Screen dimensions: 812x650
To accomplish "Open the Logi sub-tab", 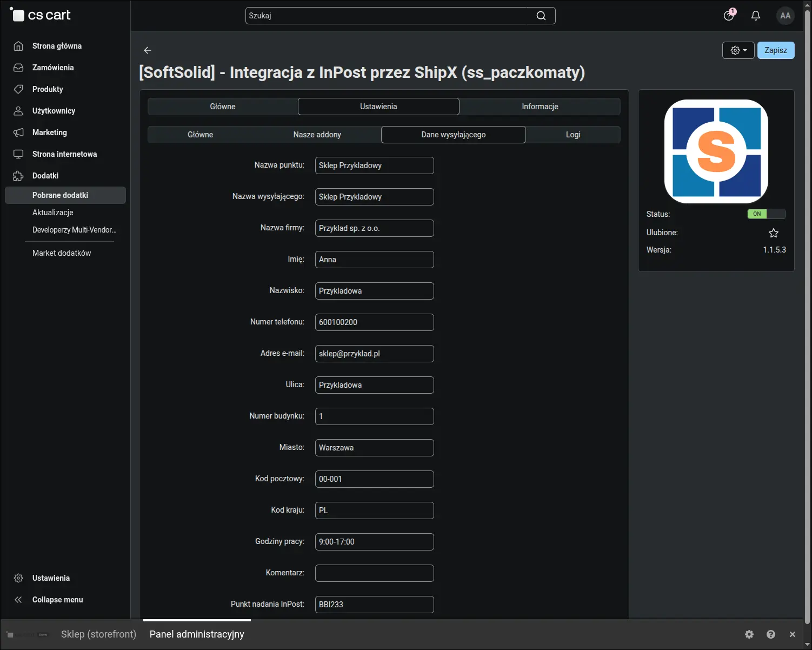I will [x=573, y=135].
